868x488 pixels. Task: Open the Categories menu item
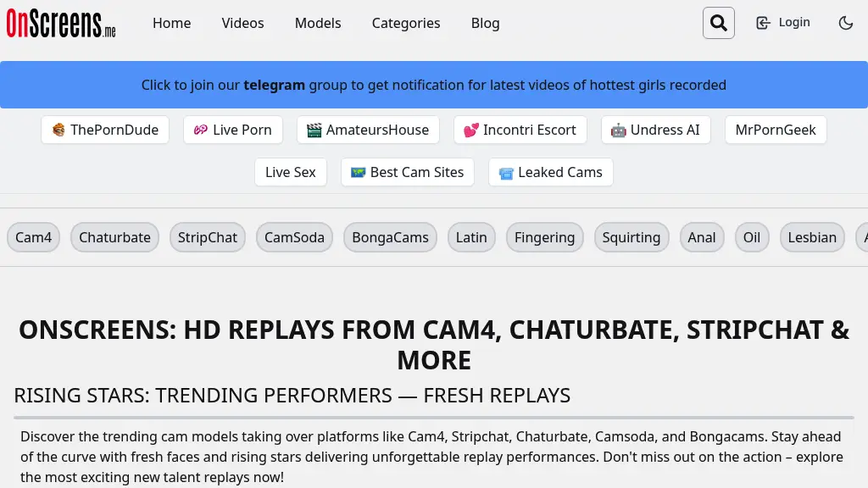(x=406, y=23)
